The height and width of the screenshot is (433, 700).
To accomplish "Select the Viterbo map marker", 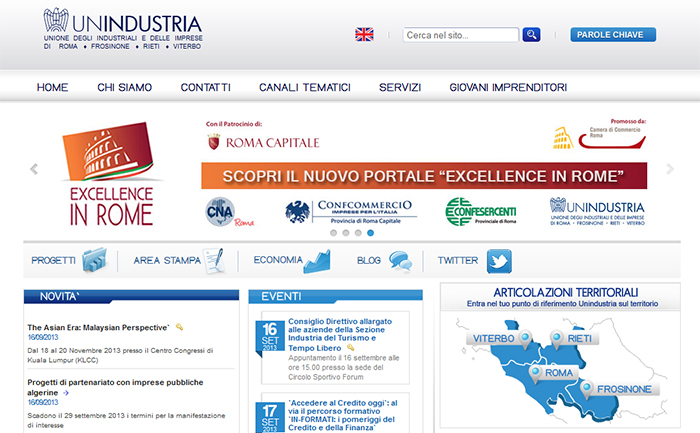I will (x=525, y=339).
